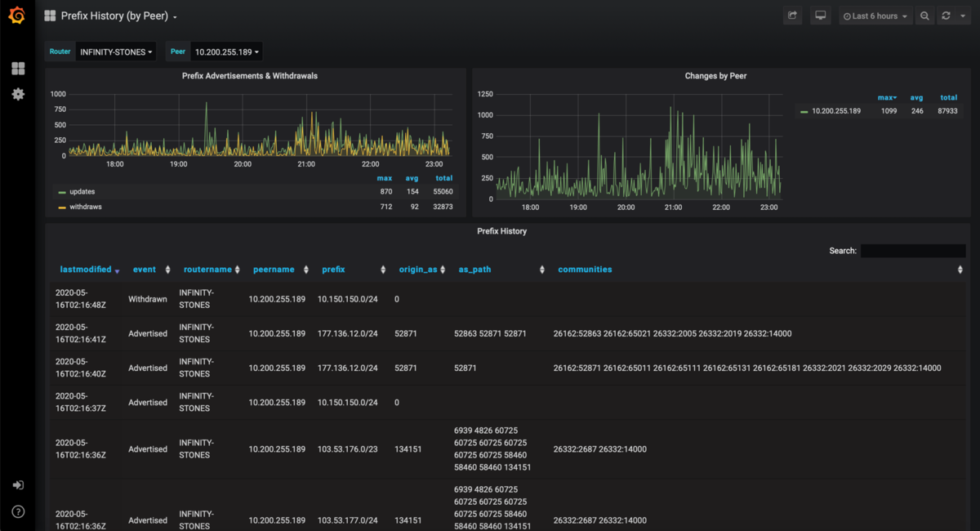Screen dimensions: 980x531
Task: Open the Dashboards sidebar icon
Action: [x=17, y=68]
